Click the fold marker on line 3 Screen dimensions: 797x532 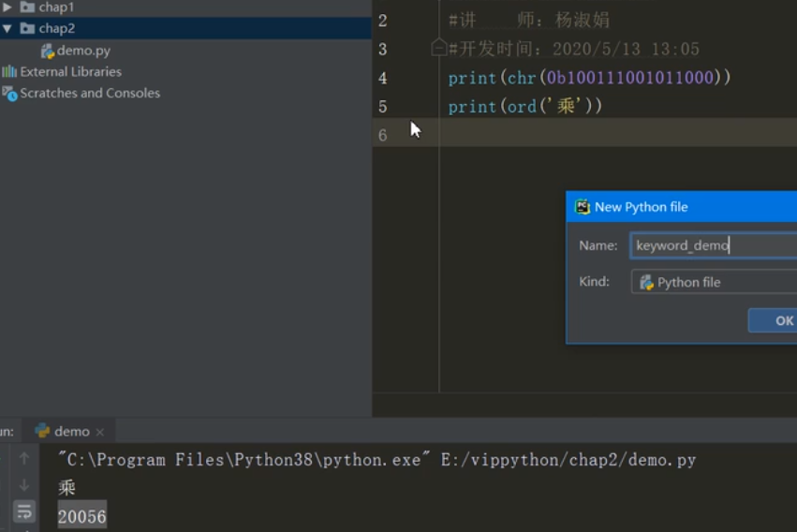[438, 49]
